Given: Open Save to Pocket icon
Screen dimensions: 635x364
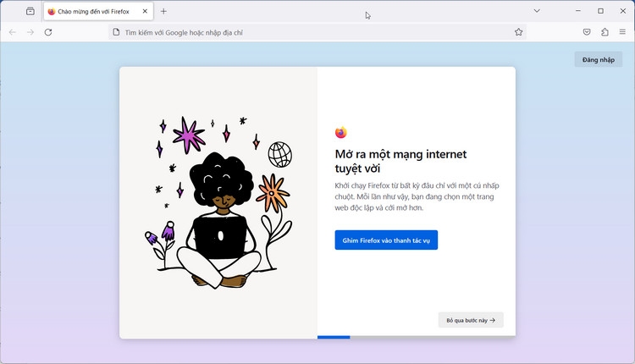Looking at the screenshot, I should pyautogui.click(x=587, y=32).
